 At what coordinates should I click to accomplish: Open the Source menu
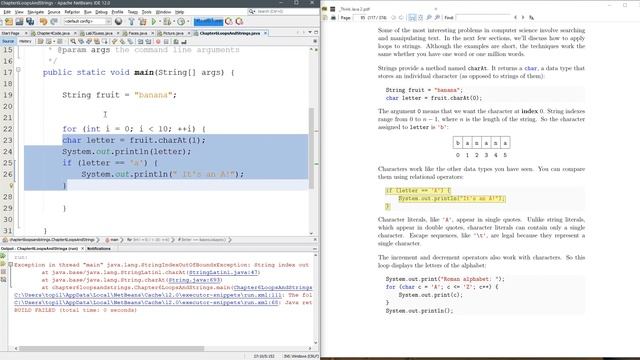[x=54, y=12]
